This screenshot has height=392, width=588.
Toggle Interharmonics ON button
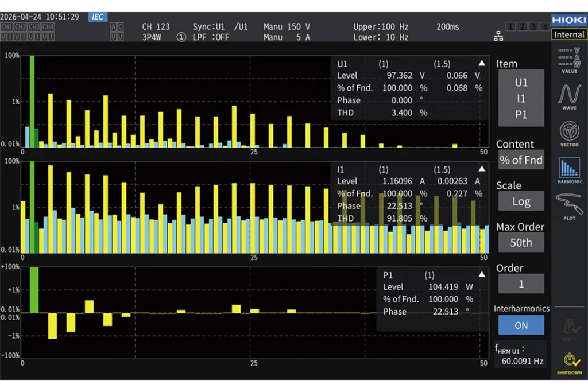521,325
